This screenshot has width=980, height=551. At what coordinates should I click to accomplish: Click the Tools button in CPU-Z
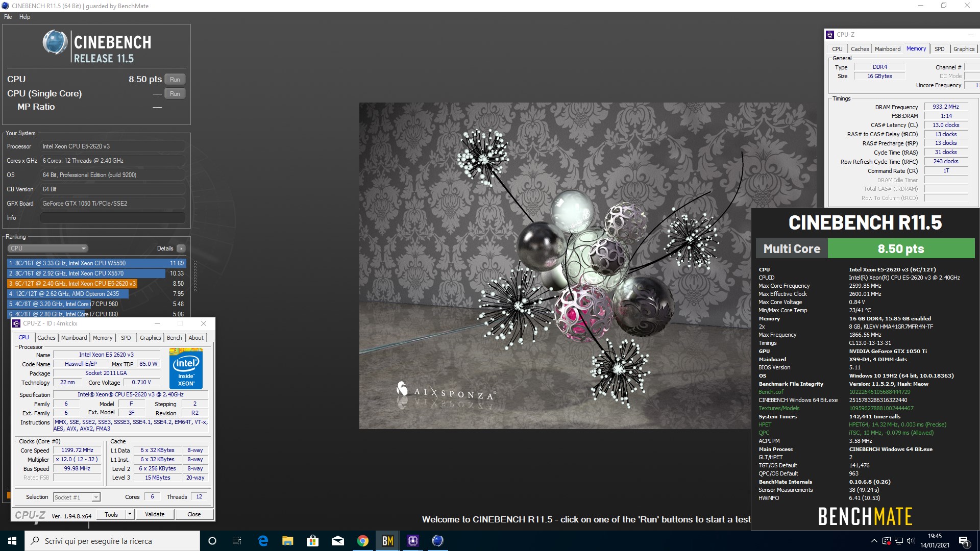pos(111,514)
